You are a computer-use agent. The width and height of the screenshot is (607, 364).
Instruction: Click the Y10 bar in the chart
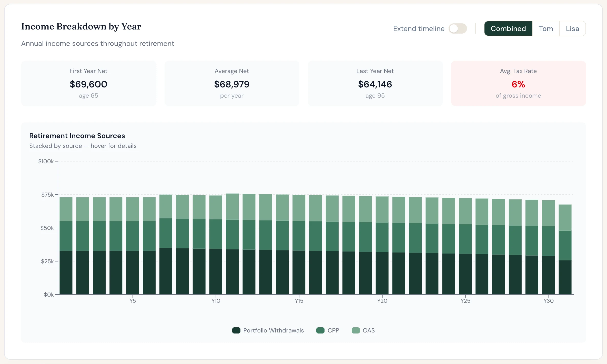[x=216, y=245]
